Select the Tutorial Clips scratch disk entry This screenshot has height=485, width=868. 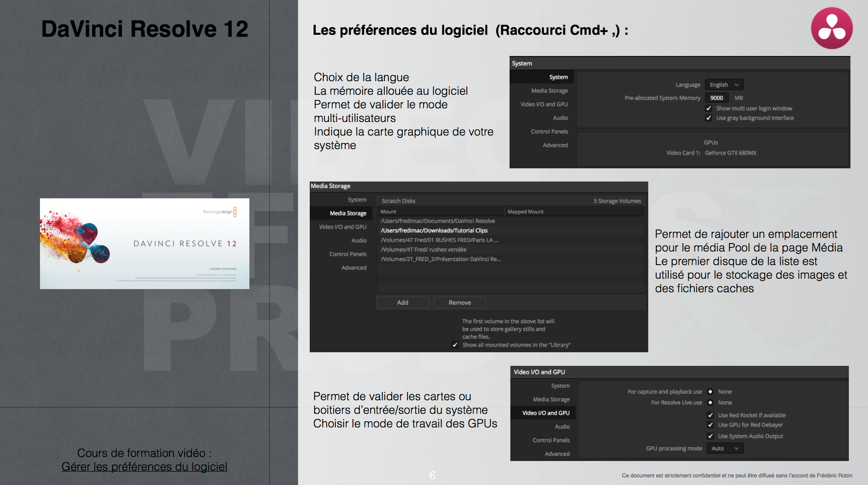[434, 230]
